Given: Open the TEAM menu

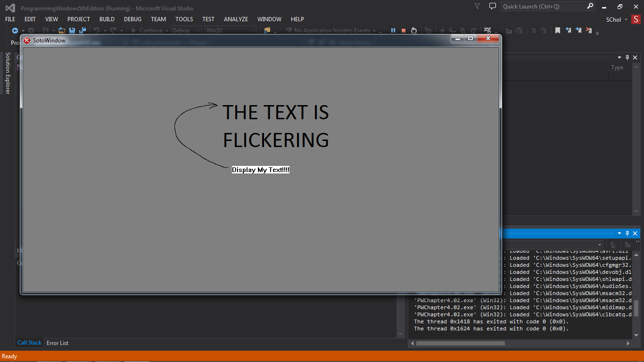Looking at the screenshot, I should coord(158,19).
